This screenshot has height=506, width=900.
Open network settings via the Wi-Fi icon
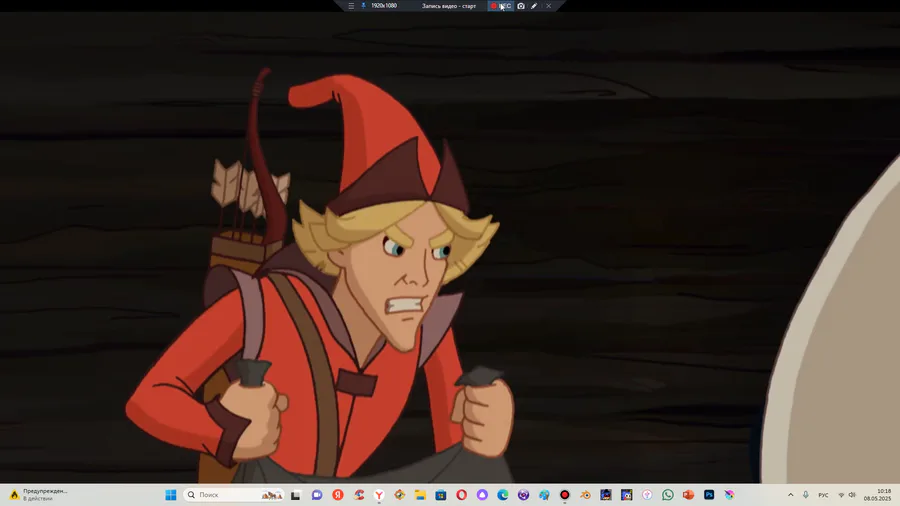841,495
